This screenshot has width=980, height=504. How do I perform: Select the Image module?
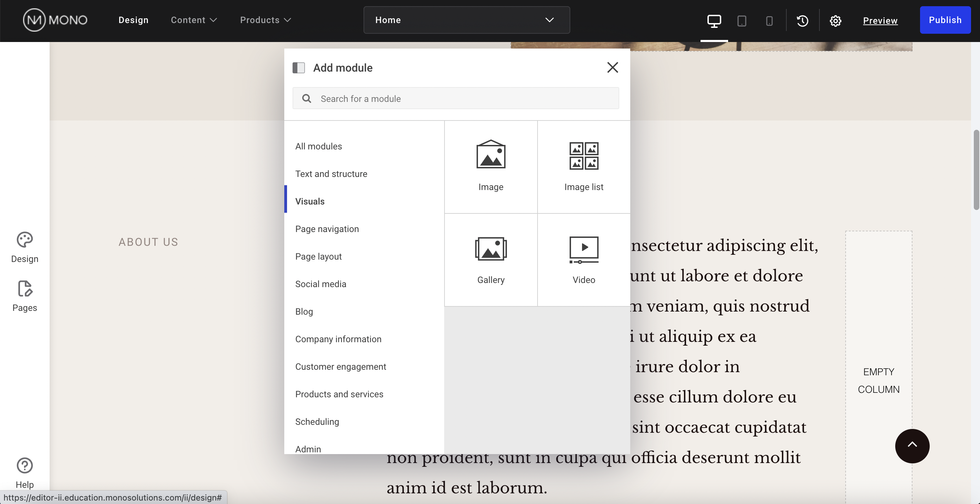(x=490, y=166)
